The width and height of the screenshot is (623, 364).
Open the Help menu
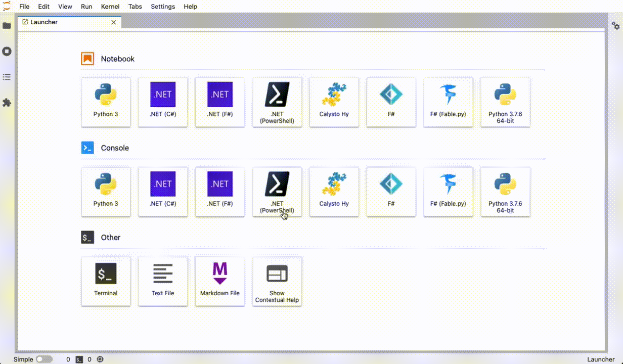point(191,7)
